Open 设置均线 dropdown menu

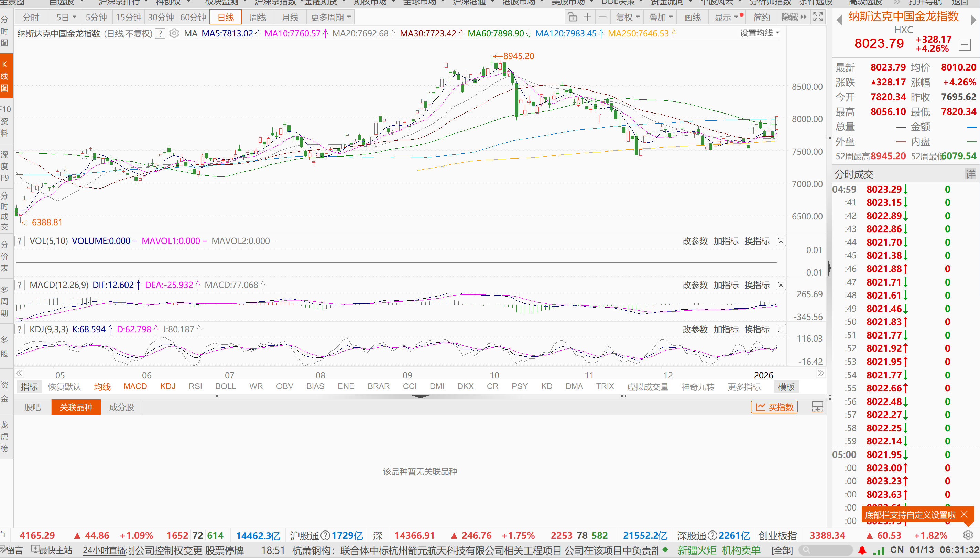click(759, 33)
